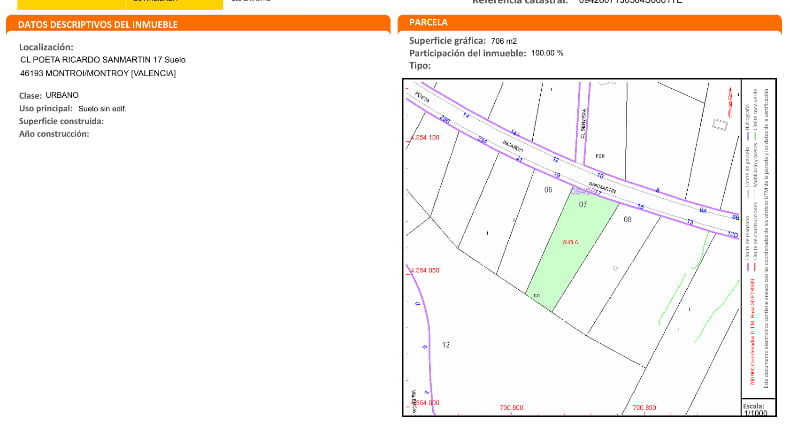Click the red north arrow on map
The width and height of the screenshot is (790, 440).
click(x=730, y=103)
